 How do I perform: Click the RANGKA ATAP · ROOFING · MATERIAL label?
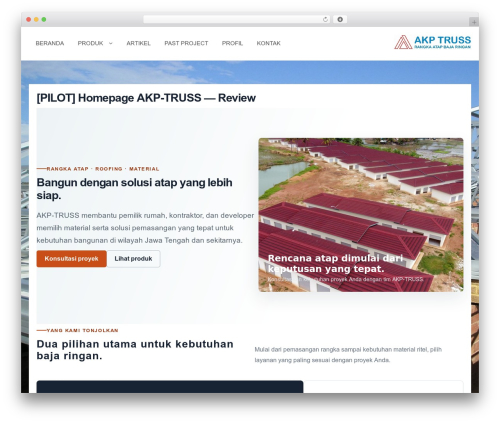(103, 169)
